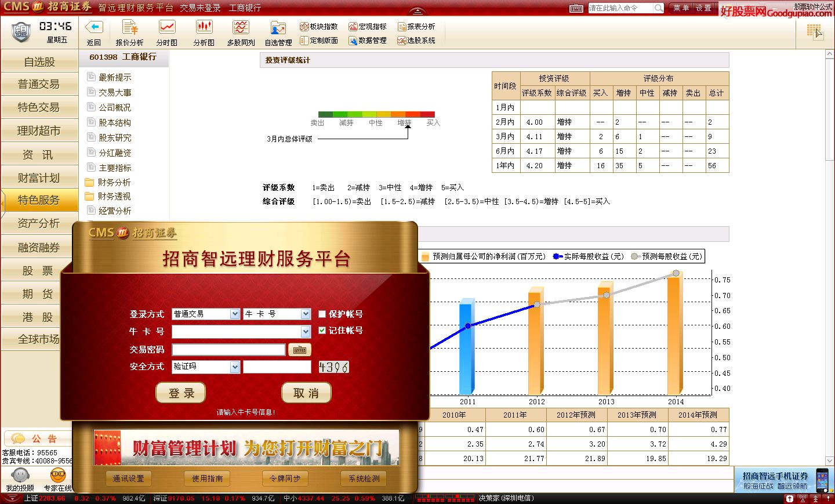Click the 返回 back arrow icon

coord(94,27)
